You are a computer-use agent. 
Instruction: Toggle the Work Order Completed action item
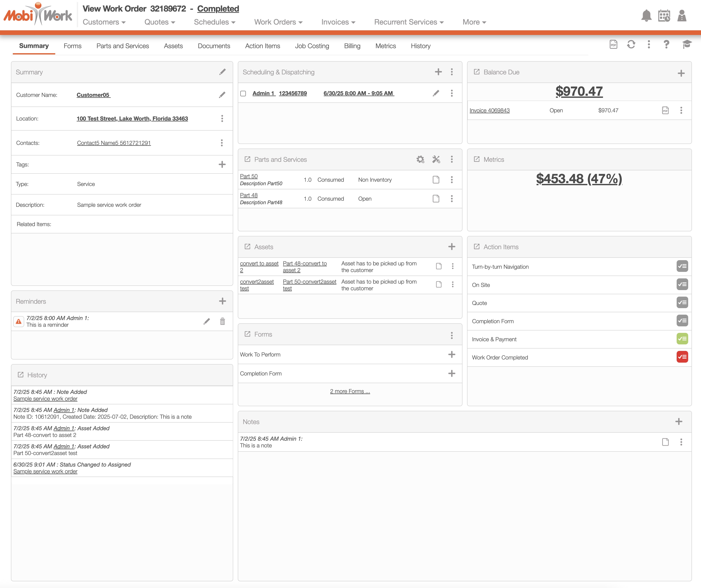coord(682,357)
